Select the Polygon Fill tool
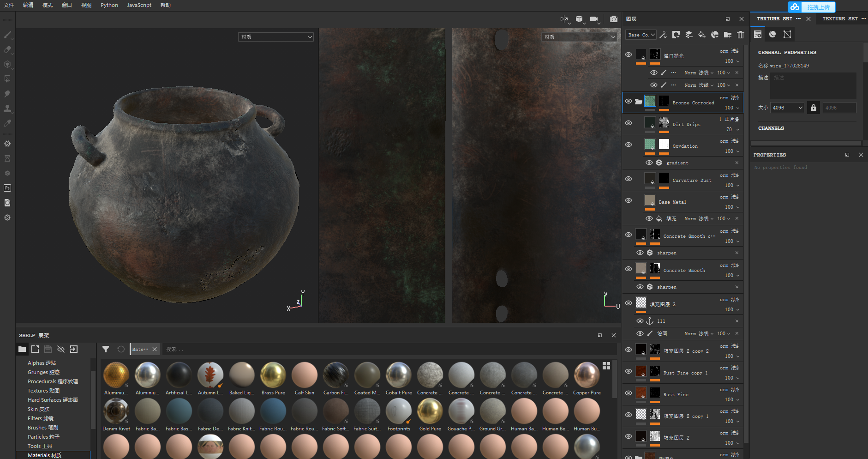Viewport: 868px width, 459px height. (x=7, y=79)
